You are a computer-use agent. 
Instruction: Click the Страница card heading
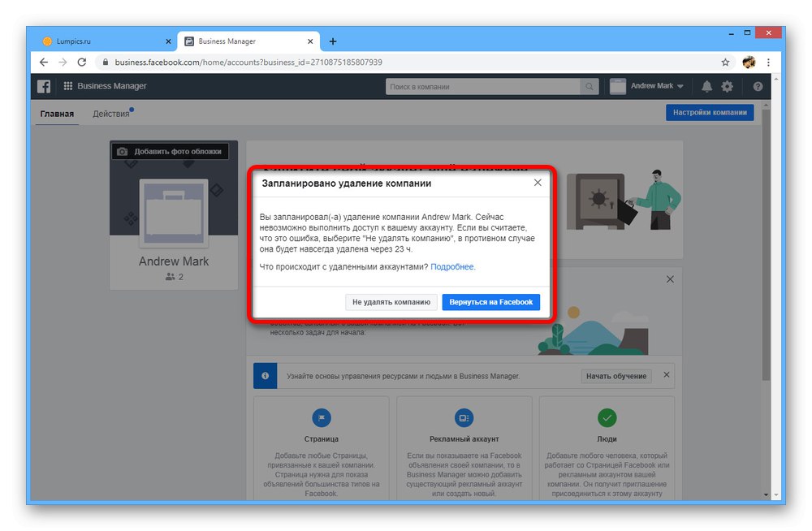[x=322, y=438]
